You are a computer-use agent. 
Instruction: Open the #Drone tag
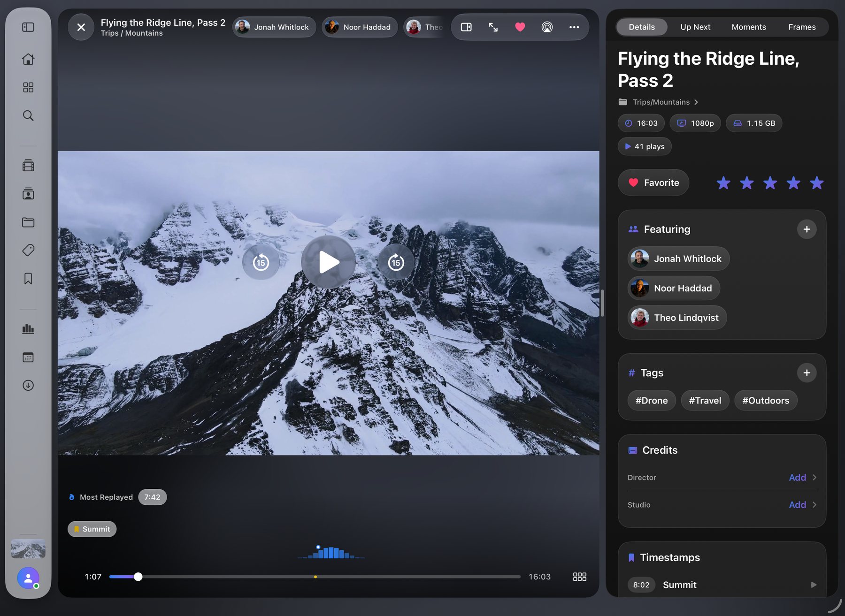pyautogui.click(x=652, y=401)
